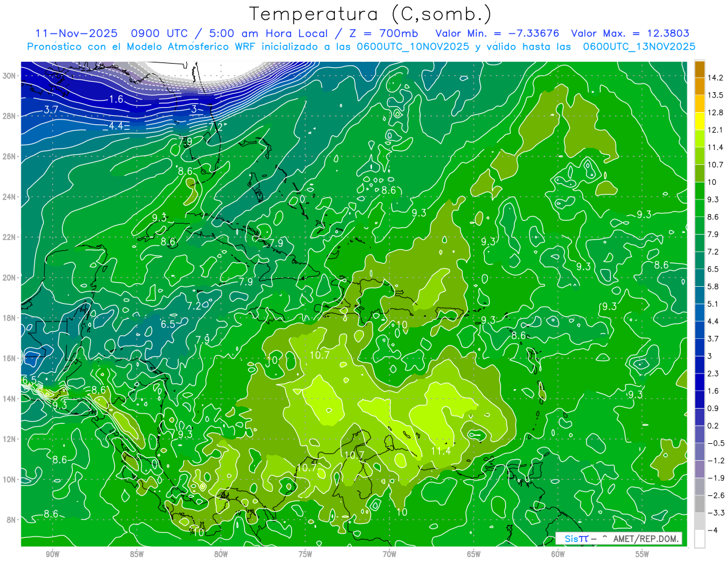Click the '16N' latitude axis label
Viewport: 728px width, 562px height.
click(10, 358)
